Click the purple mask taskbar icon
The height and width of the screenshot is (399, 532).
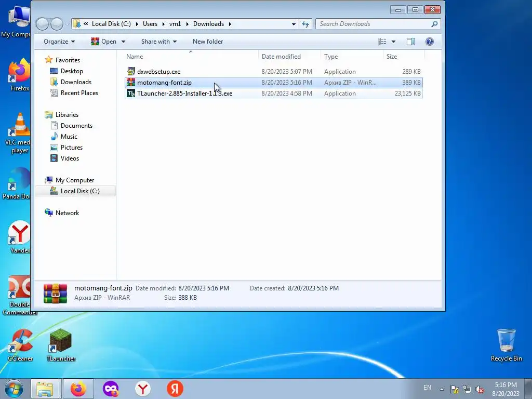pyautogui.click(x=111, y=389)
